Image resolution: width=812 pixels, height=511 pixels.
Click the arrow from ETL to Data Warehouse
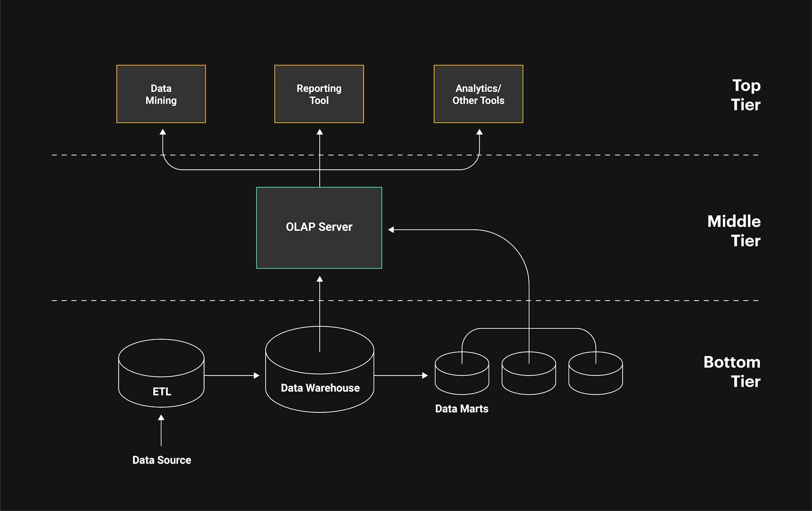pos(233,374)
